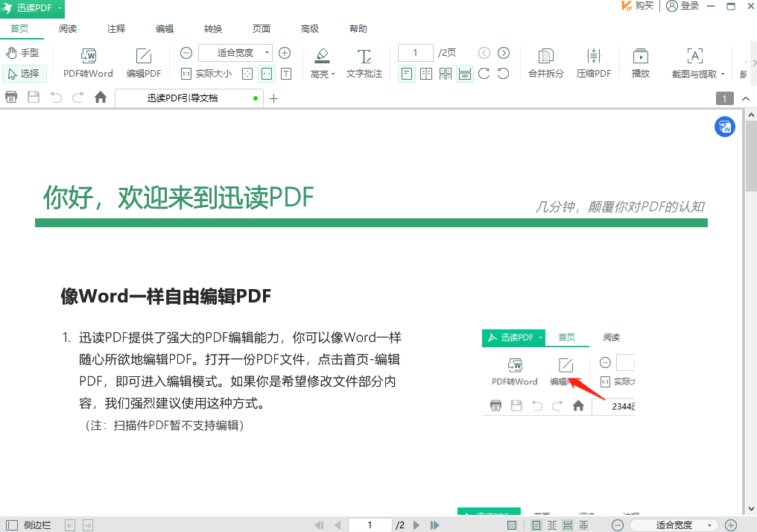Toggle two-page continuous layout in ribbon
Screen dimensions: 757x532
point(446,74)
